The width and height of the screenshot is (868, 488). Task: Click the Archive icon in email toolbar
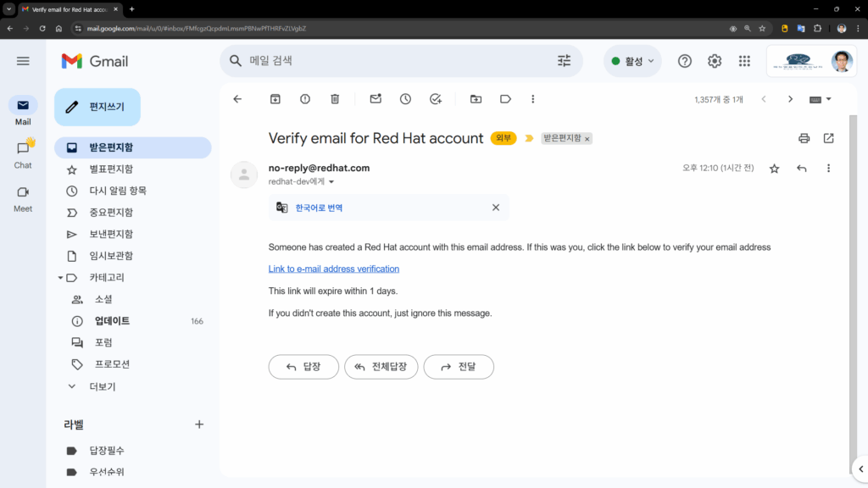click(275, 99)
